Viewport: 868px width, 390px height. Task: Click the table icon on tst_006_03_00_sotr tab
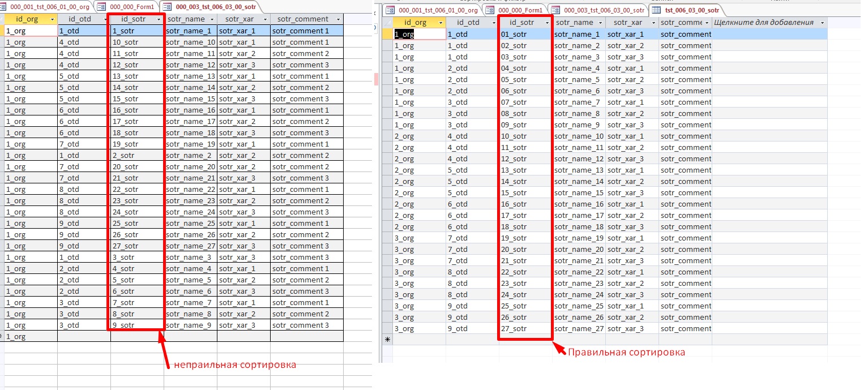tap(656, 10)
